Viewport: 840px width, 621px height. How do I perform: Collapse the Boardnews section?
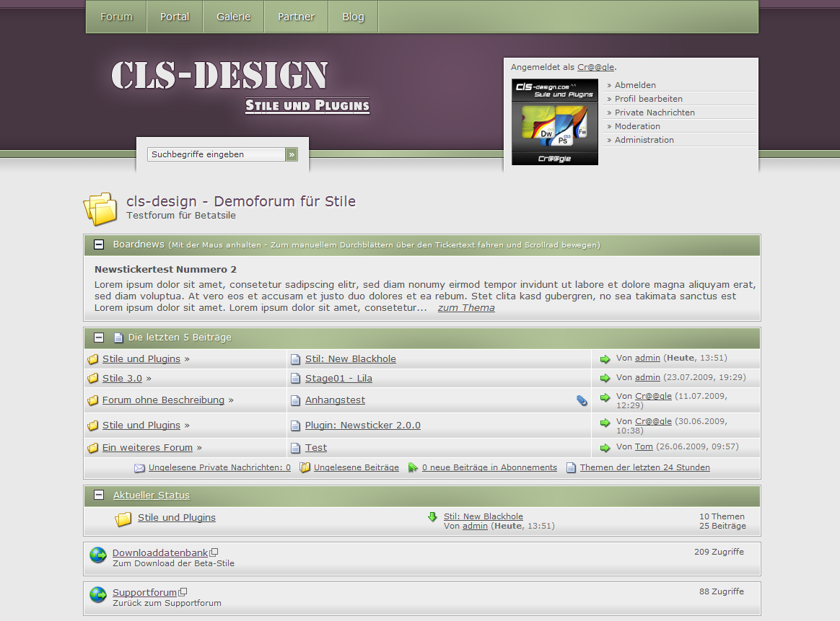click(99, 245)
